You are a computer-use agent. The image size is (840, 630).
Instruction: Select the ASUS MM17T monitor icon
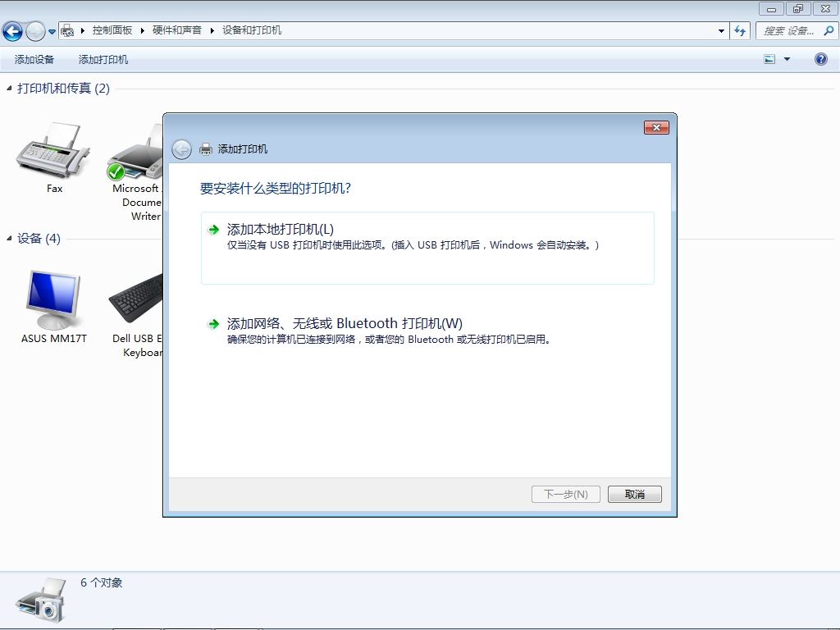tap(53, 300)
